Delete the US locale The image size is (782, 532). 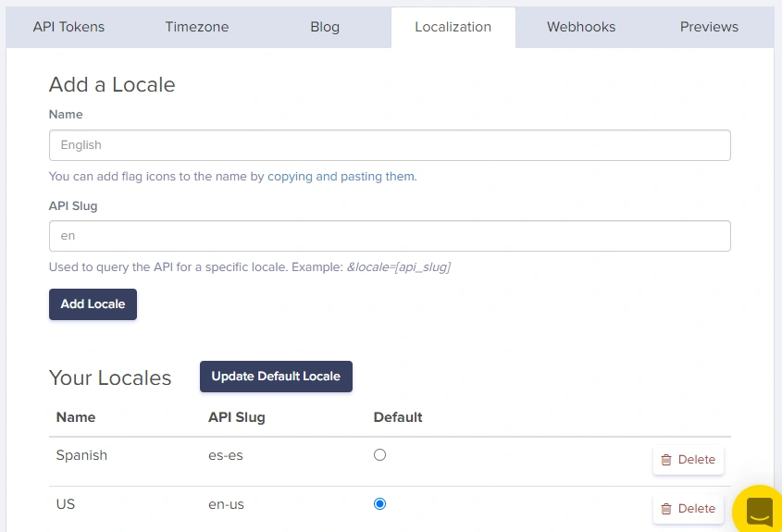(x=689, y=509)
